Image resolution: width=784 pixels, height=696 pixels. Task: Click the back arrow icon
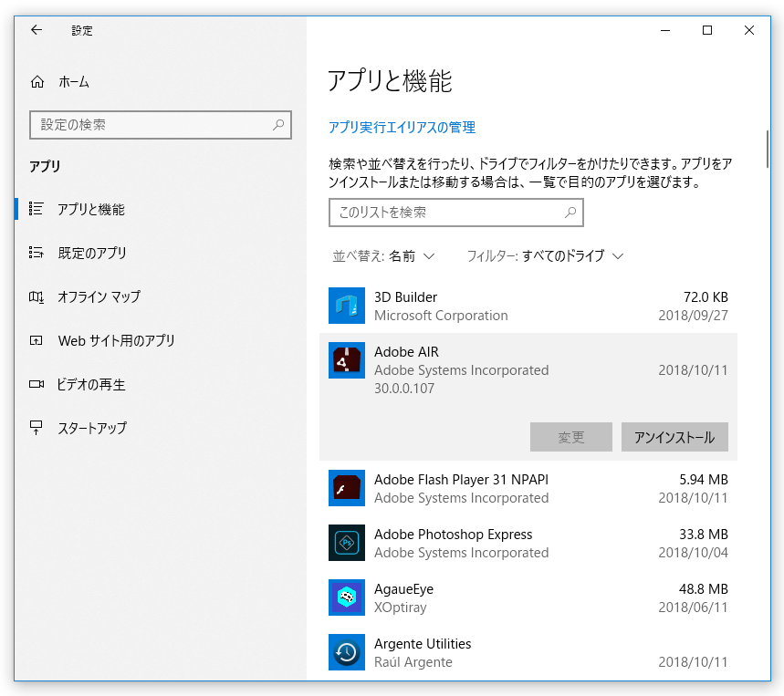[37, 30]
